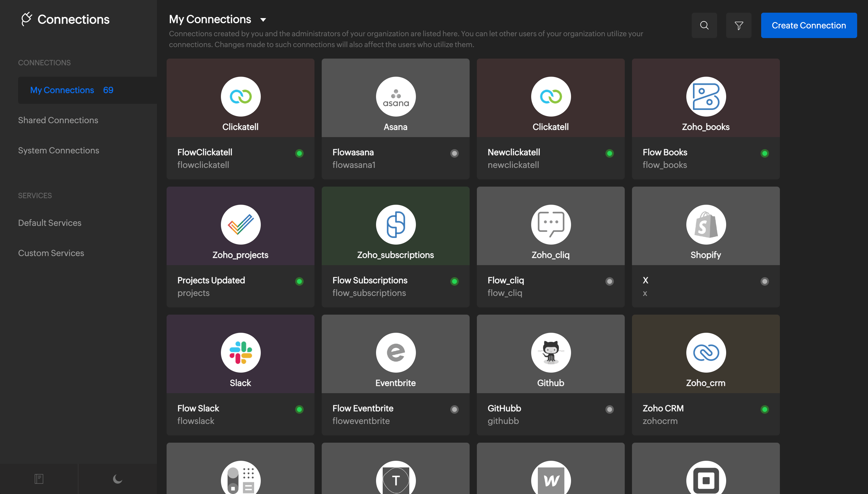868x494 pixels.
Task: Click Newclickatell green status dot
Action: point(610,153)
